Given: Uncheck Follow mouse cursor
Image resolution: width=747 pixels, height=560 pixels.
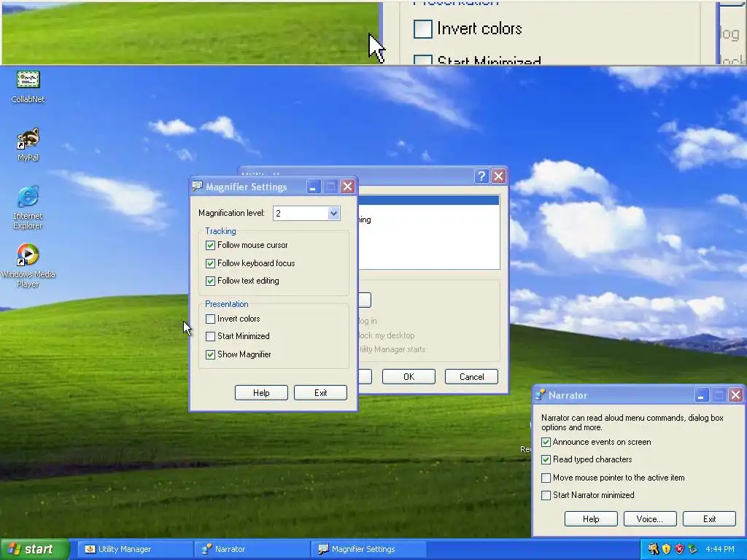Looking at the screenshot, I should 210,245.
